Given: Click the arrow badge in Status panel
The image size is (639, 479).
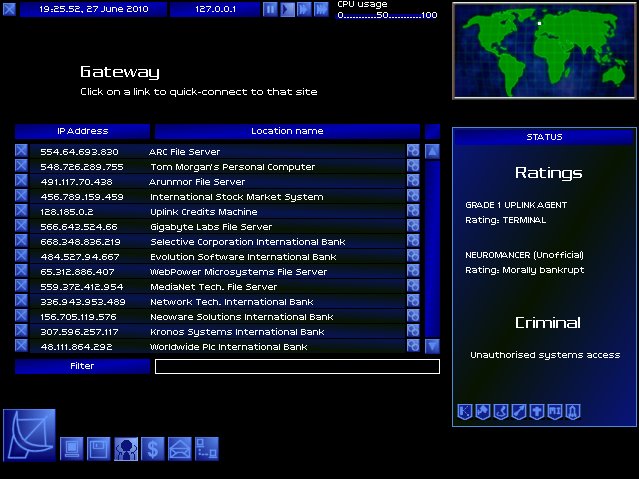Looking at the screenshot, I should click(x=519, y=411).
